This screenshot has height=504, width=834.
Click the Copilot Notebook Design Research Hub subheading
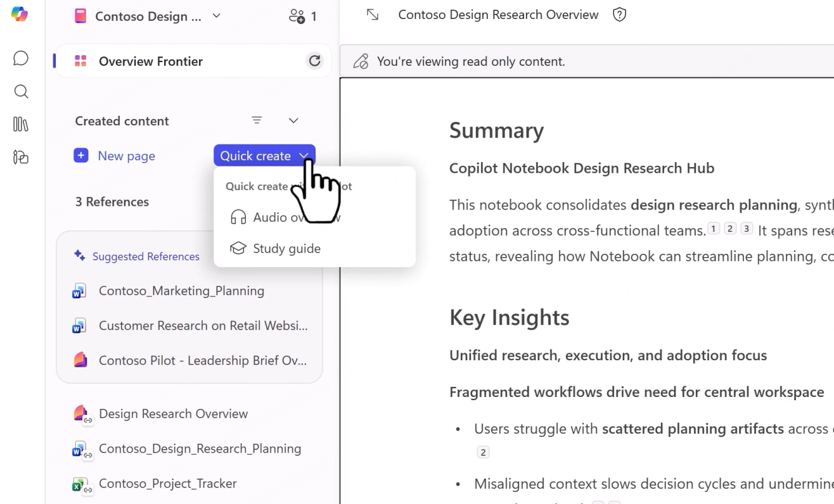click(582, 168)
